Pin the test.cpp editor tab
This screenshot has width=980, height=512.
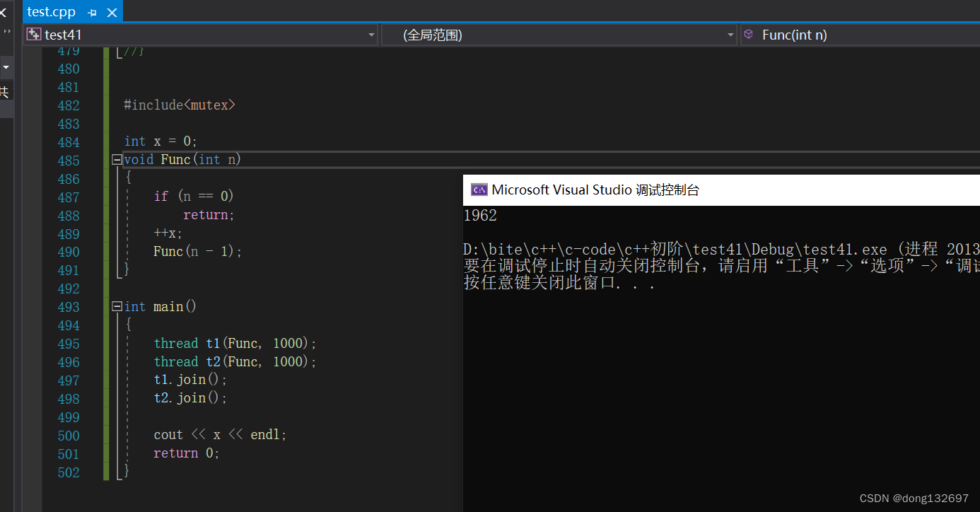pos(92,13)
